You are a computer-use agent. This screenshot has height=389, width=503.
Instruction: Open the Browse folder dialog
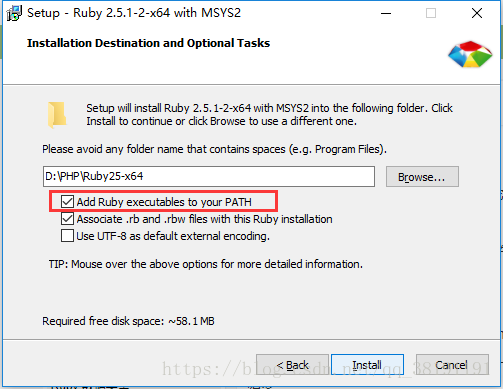[x=422, y=177]
